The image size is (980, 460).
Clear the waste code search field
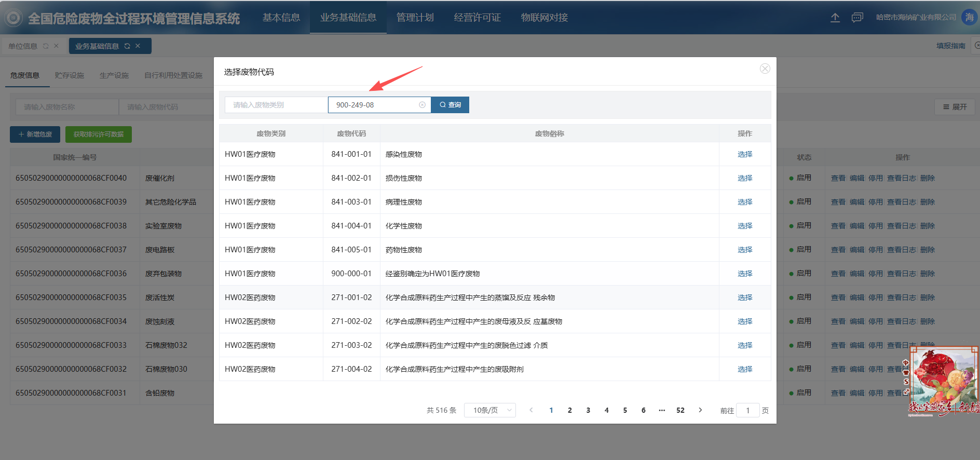point(422,105)
